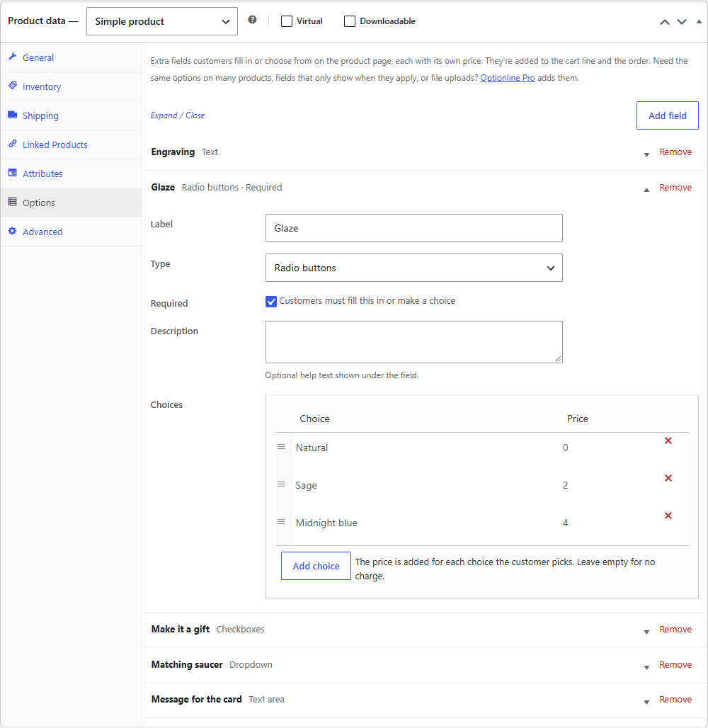Open the Advanced tab

72,232
